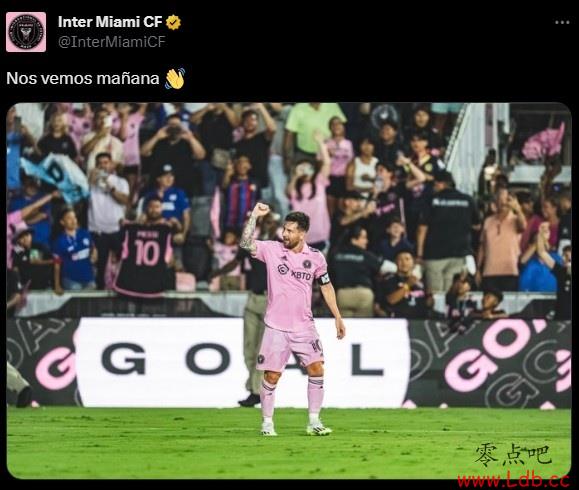
Task: Open the @InterMiamiCF handle link
Action: coord(112,42)
